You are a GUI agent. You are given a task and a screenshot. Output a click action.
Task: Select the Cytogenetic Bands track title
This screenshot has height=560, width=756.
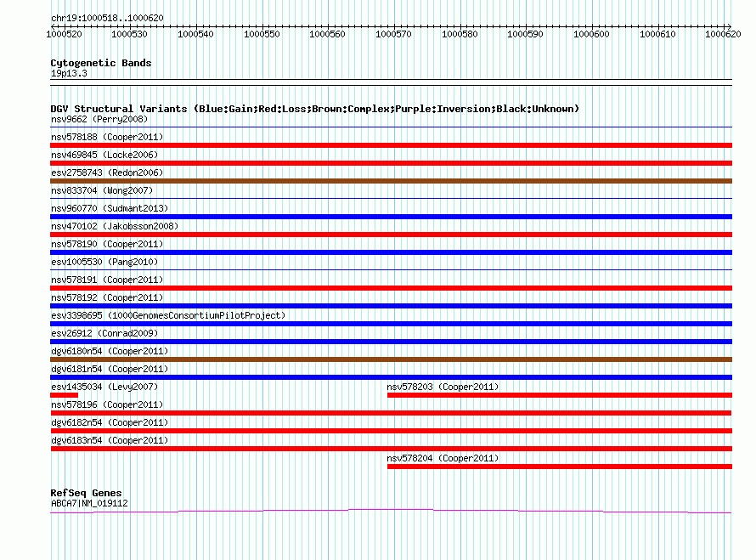pos(101,63)
